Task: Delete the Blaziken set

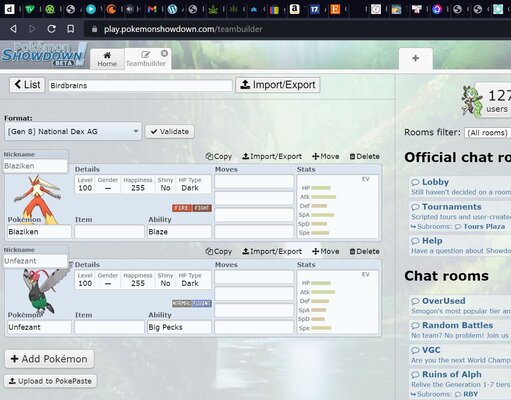Action: pos(364,156)
